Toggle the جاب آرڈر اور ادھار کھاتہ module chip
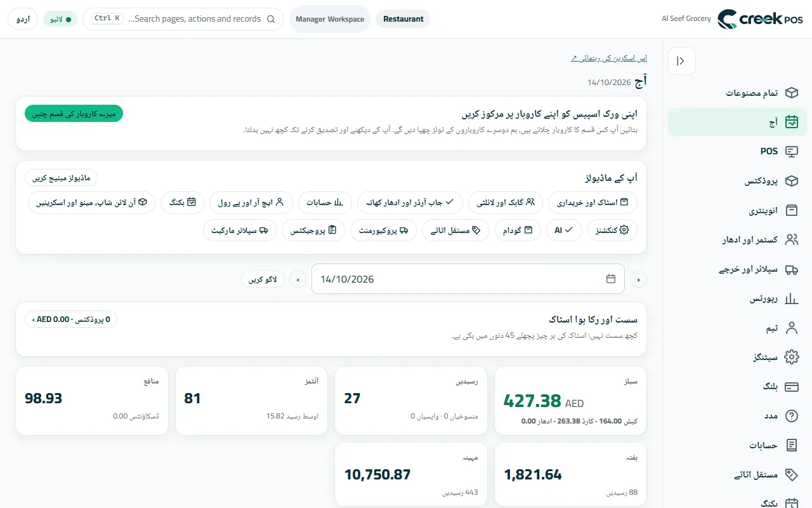Image resolution: width=812 pixels, height=508 pixels. click(x=410, y=203)
